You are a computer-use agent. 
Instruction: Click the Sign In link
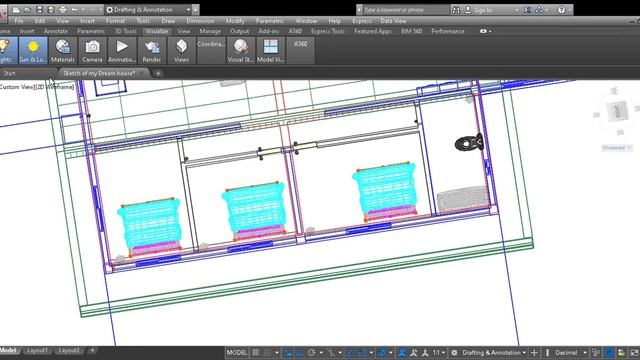click(x=483, y=10)
